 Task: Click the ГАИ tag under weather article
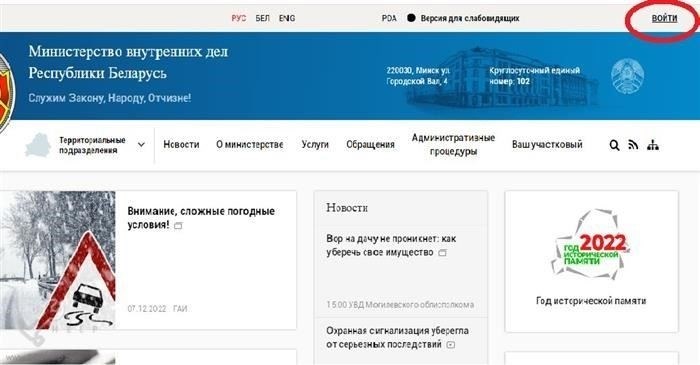click(180, 309)
